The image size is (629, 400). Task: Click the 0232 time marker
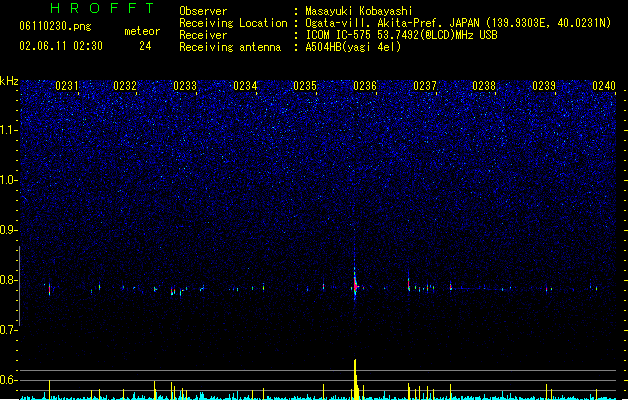[x=125, y=86]
